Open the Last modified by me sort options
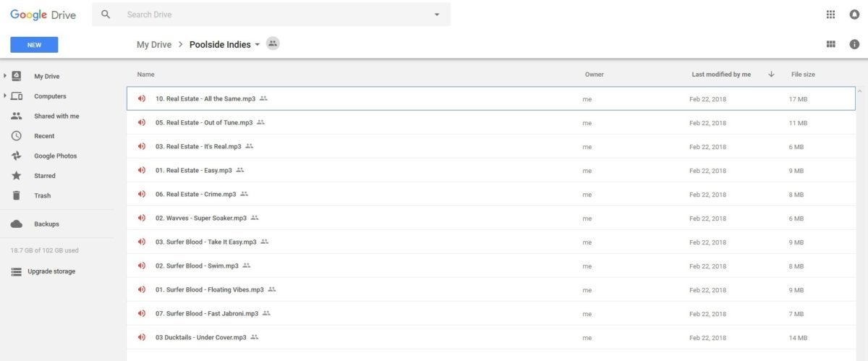This screenshot has height=361, width=868. (721, 75)
